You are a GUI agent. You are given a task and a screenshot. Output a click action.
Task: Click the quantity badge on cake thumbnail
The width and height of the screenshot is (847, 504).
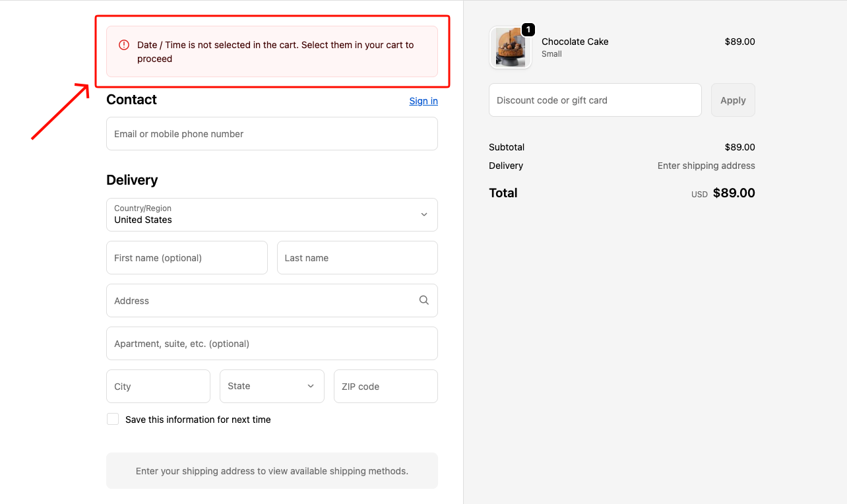pyautogui.click(x=528, y=30)
